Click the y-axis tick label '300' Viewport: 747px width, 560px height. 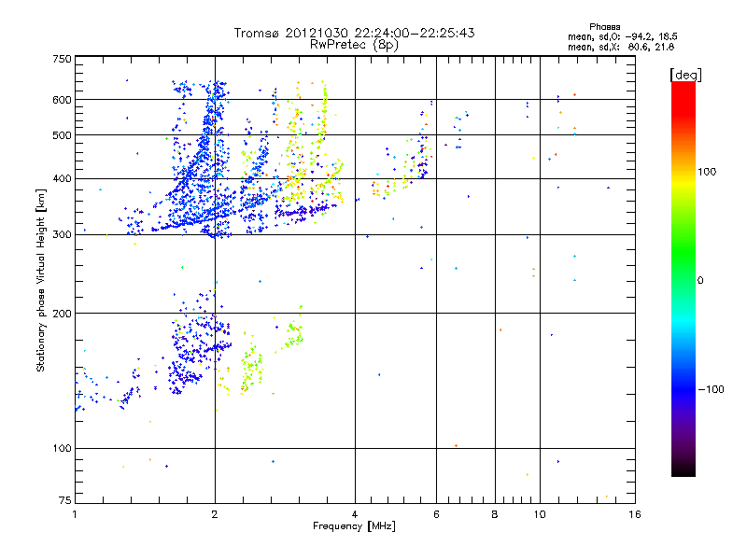coord(62,235)
